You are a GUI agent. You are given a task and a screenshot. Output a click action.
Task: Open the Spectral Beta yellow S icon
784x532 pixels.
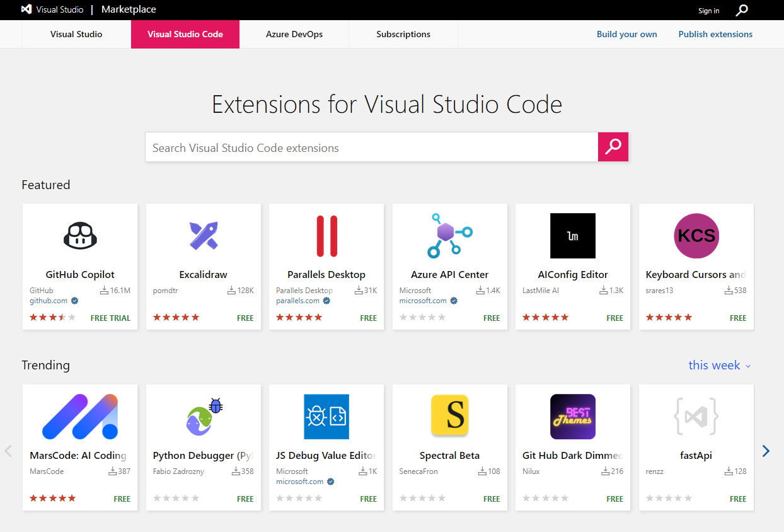point(450,415)
